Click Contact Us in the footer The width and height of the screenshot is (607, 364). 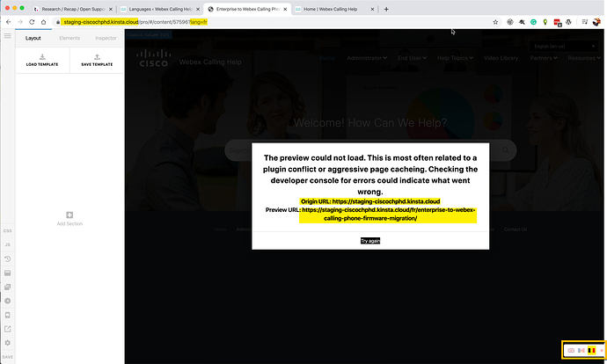click(x=516, y=229)
